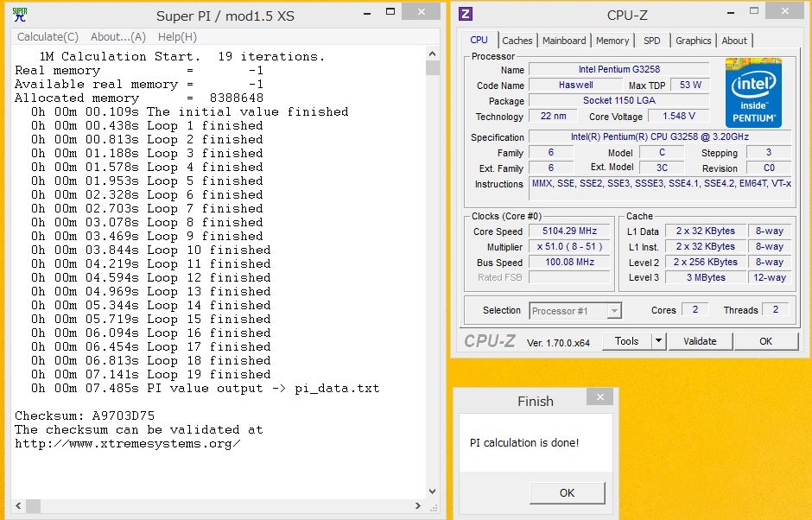The image size is (812, 520).
Task: Click the Super PI icon in title bar
Action: [20, 14]
